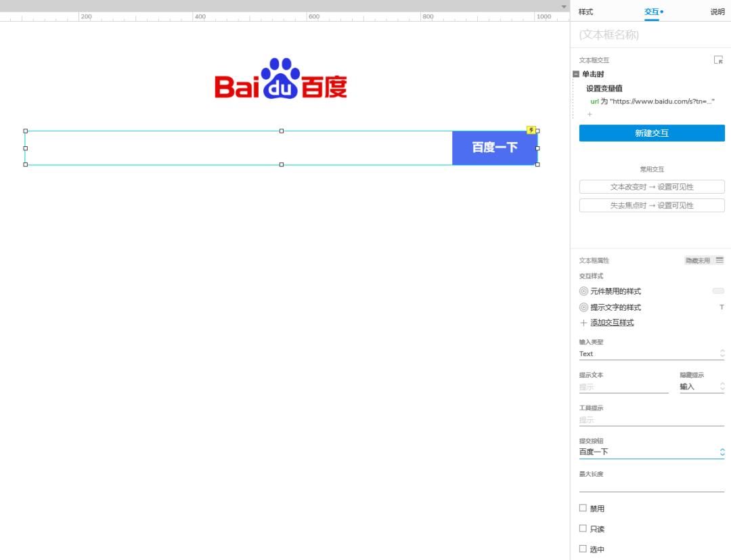Switch to the 说明 tab
The image size is (731, 560).
pos(717,12)
